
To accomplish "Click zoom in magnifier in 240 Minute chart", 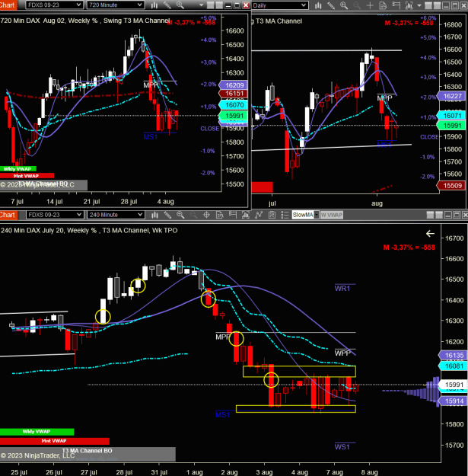I will 180,215.
